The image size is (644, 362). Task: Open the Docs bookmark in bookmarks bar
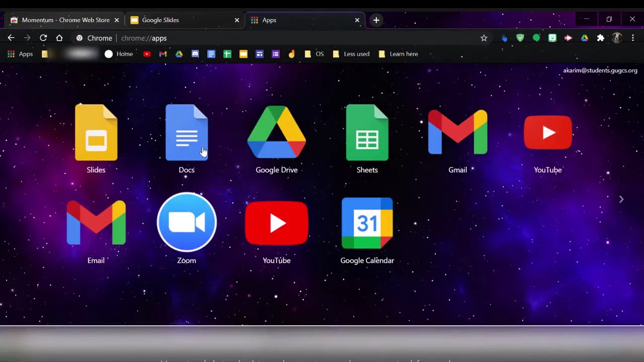click(211, 54)
